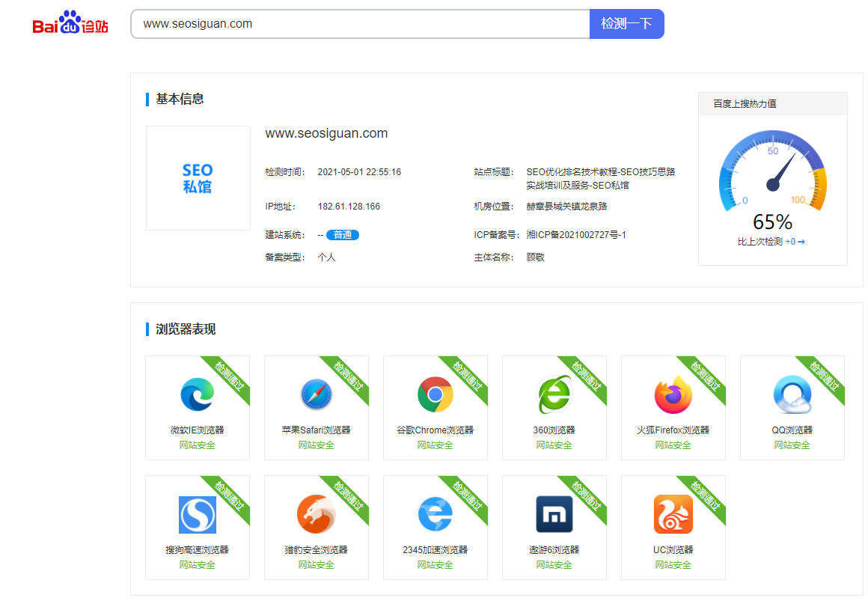Screen dimensions: 868x607
Task: Click the URL search input field
Action: pyautogui.click(x=361, y=24)
